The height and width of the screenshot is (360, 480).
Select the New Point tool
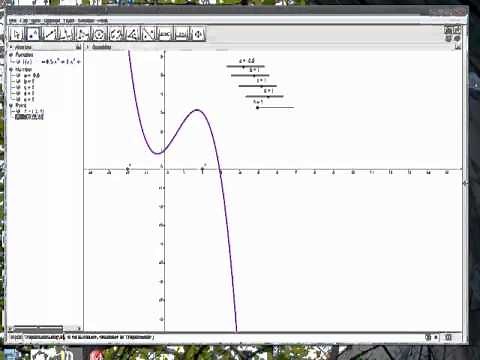[x=33, y=34]
